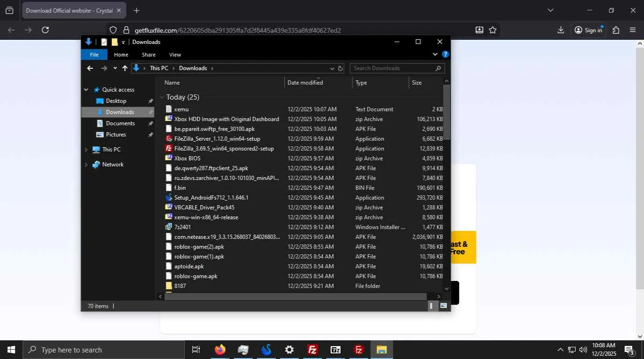
Task: Open Customize Quick Access Toolbar dropdown
Action: click(123, 42)
